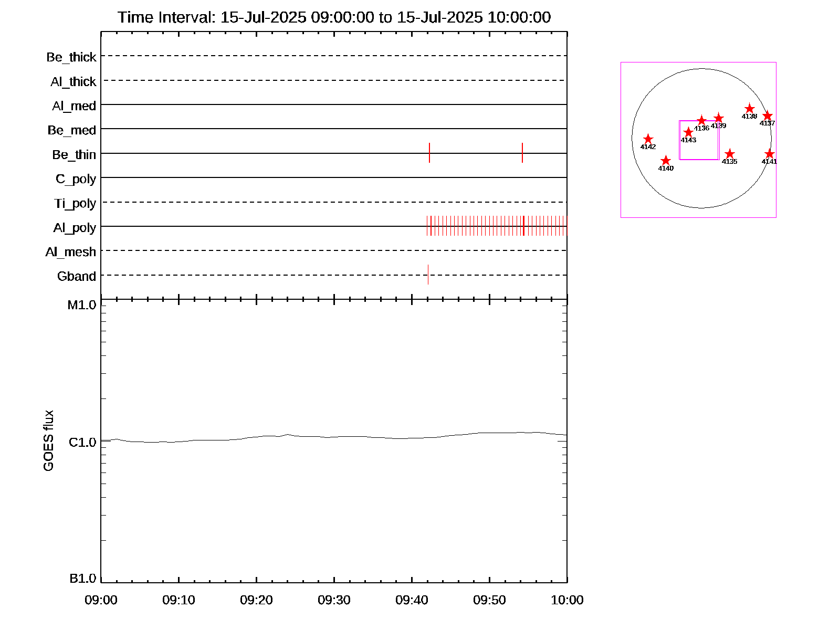Click the Al_poly filter label
This screenshot has width=840, height=630.
coord(75,228)
